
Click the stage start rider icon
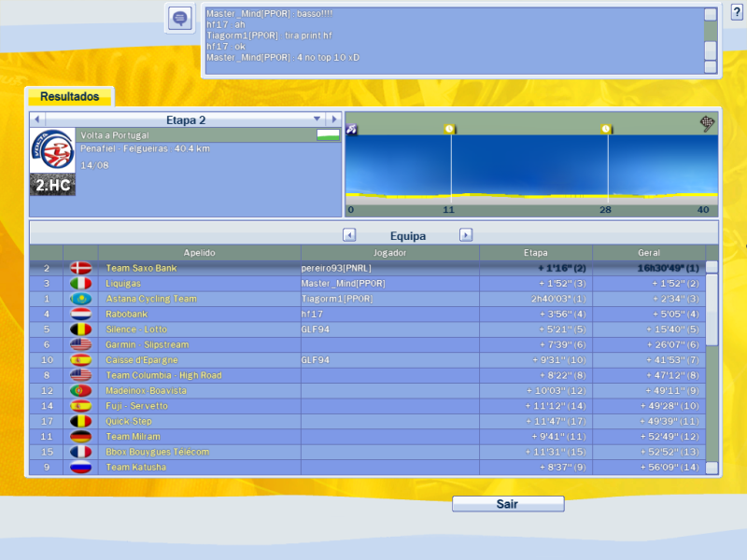point(352,129)
